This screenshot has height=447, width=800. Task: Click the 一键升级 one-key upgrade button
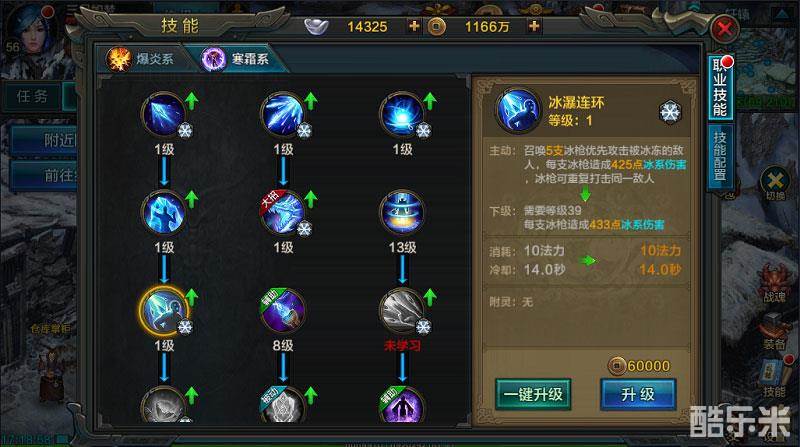coord(533,394)
